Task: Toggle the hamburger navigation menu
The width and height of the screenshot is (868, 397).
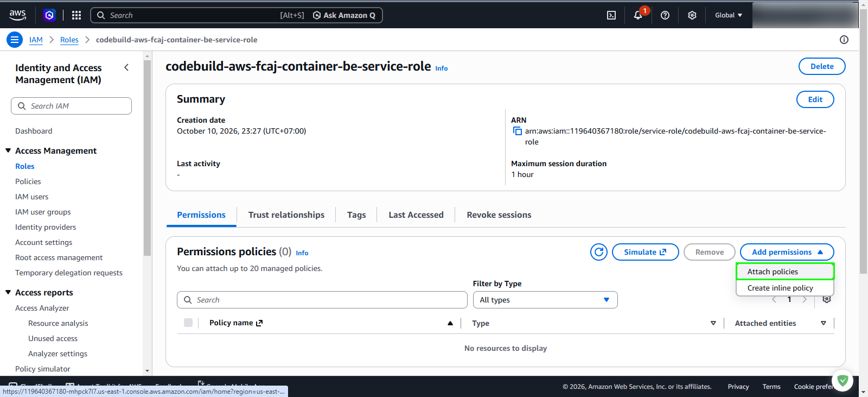Action: pos(15,40)
